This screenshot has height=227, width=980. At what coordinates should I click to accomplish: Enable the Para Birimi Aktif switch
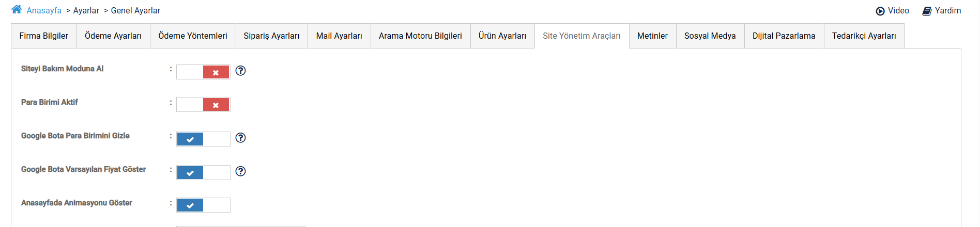pos(203,105)
